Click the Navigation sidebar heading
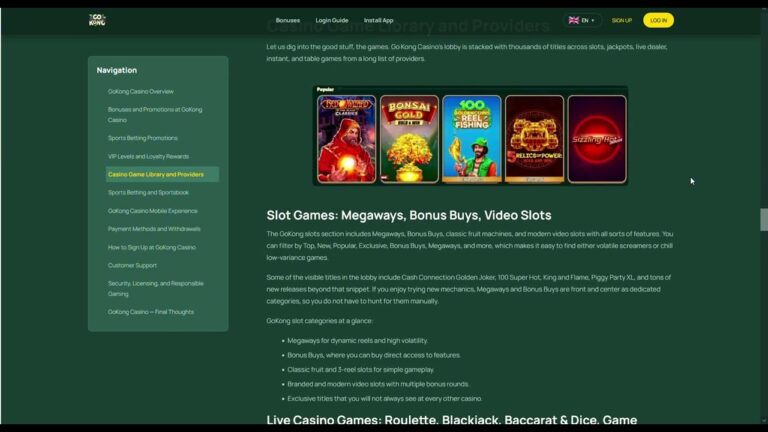This screenshot has height=432, width=768. 117,71
